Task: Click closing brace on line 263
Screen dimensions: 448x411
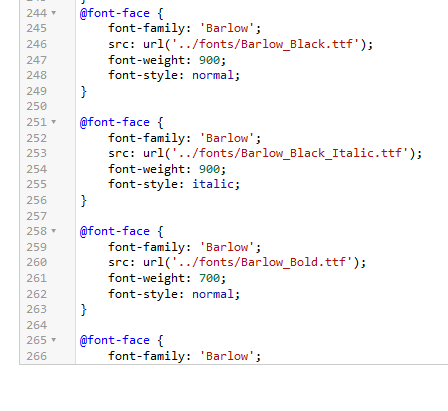Action: coord(83,309)
